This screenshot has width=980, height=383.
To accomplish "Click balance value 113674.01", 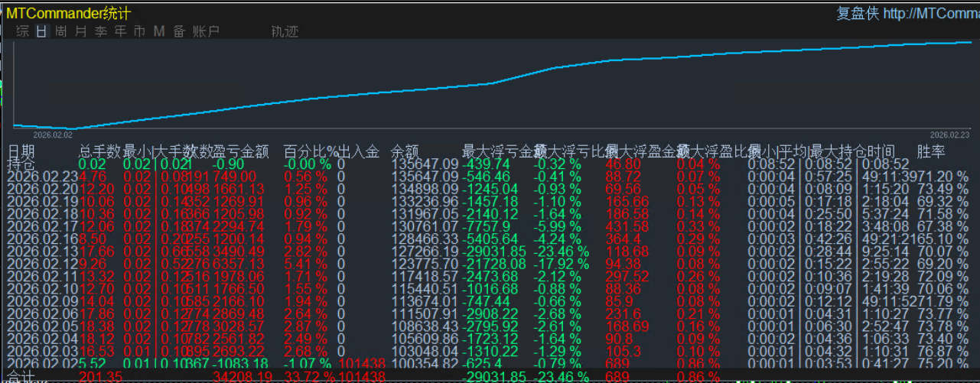I will tap(425, 300).
